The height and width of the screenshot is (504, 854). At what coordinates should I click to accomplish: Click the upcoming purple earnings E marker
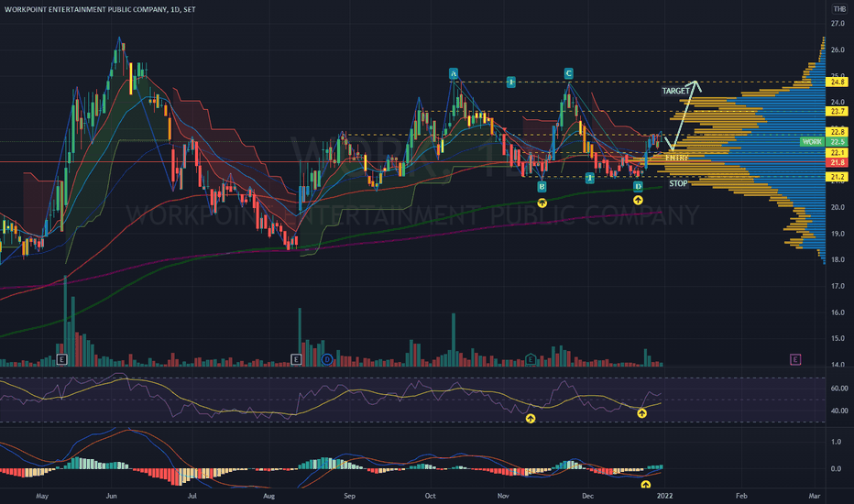795,359
